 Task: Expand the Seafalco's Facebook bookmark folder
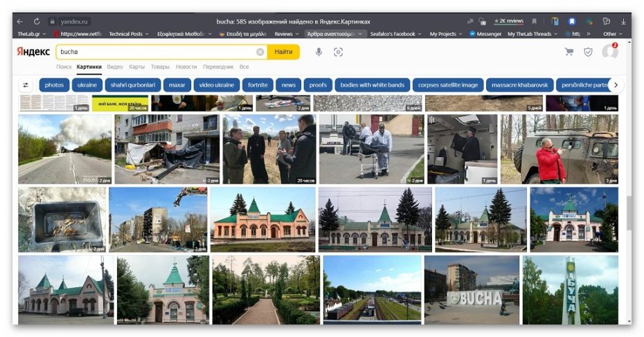pos(395,34)
